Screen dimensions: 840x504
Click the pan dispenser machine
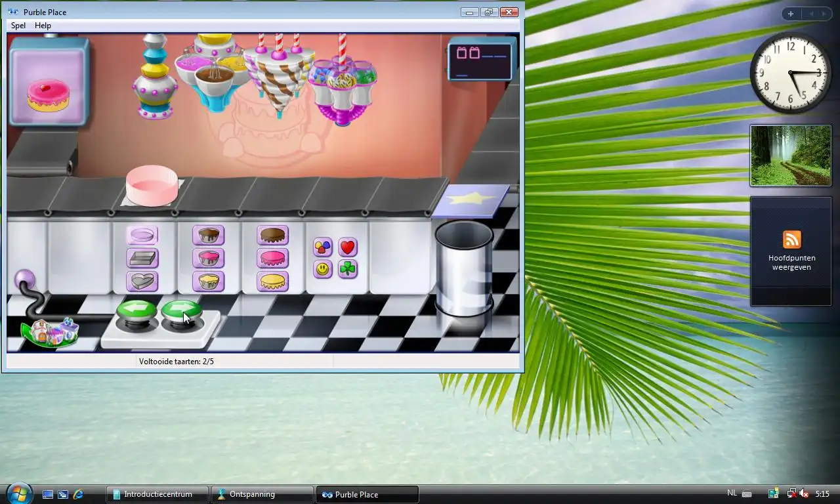click(155, 77)
